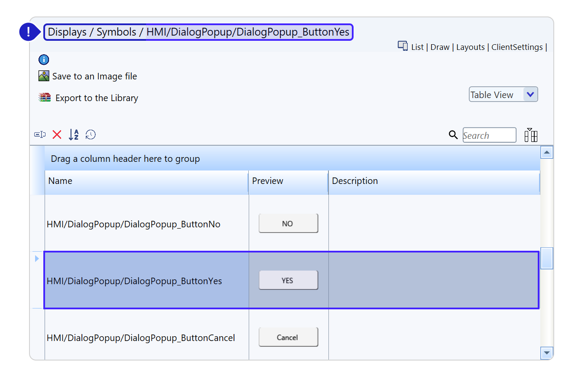Click the rename symbol icon in the toolbar
Screen dimensions: 588x377
(40, 135)
